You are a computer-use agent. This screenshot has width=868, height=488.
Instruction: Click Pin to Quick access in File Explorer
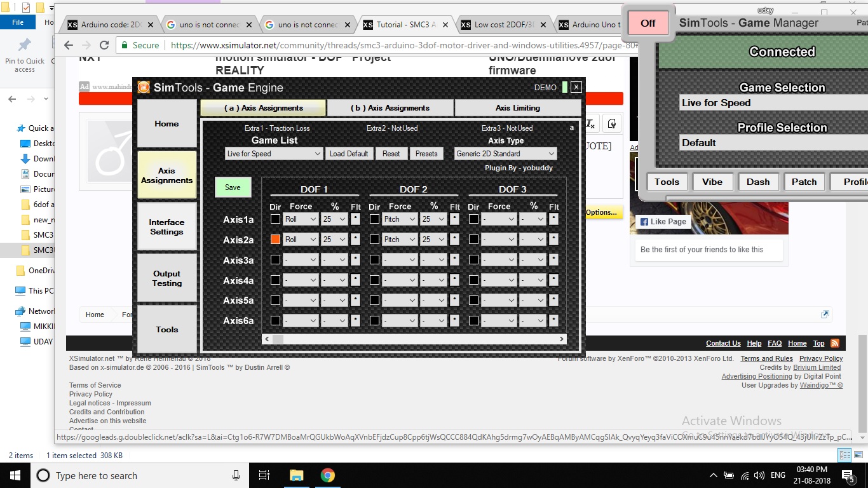click(25, 55)
